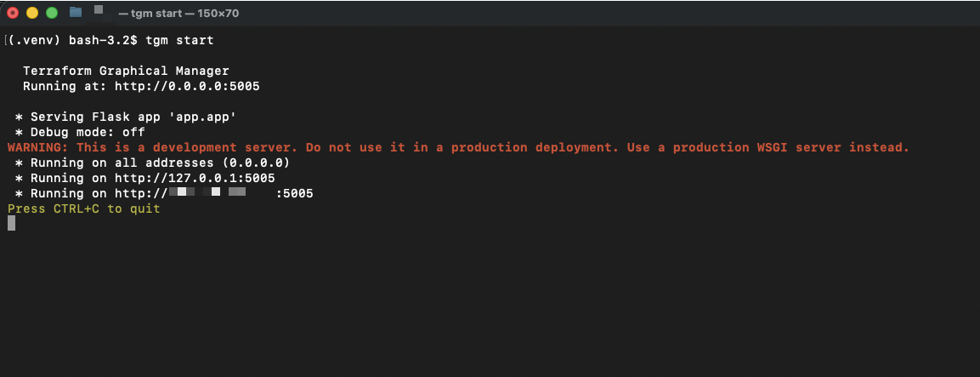The image size is (980, 377).
Task: Click the 'Running at: http://0.0.0.0:5005' line
Action: [x=141, y=87]
